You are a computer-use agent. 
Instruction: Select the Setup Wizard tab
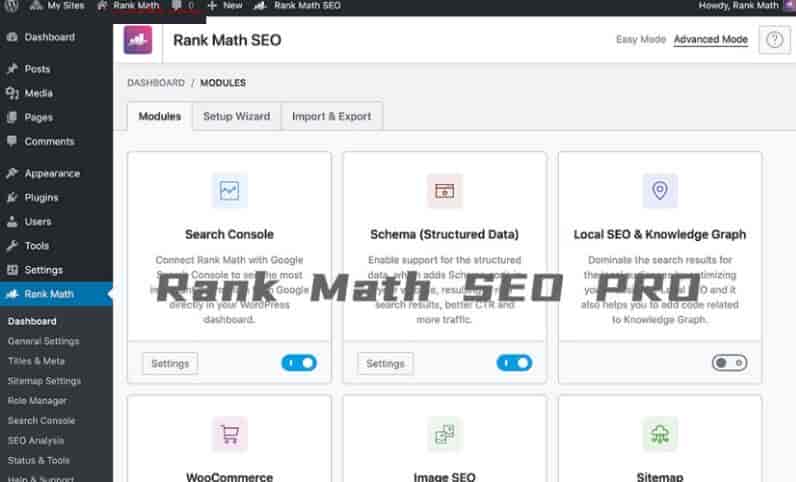coord(237,116)
